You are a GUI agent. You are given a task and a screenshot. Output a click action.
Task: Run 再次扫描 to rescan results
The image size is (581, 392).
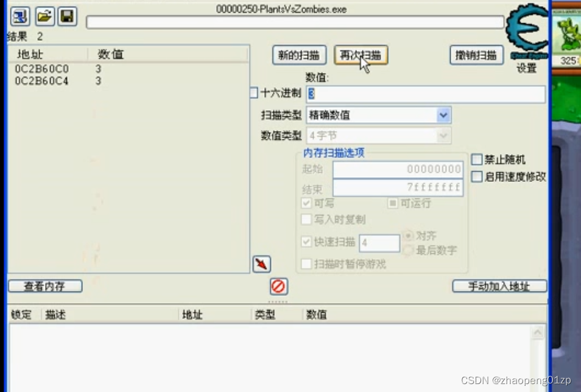(x=360, y=55)
